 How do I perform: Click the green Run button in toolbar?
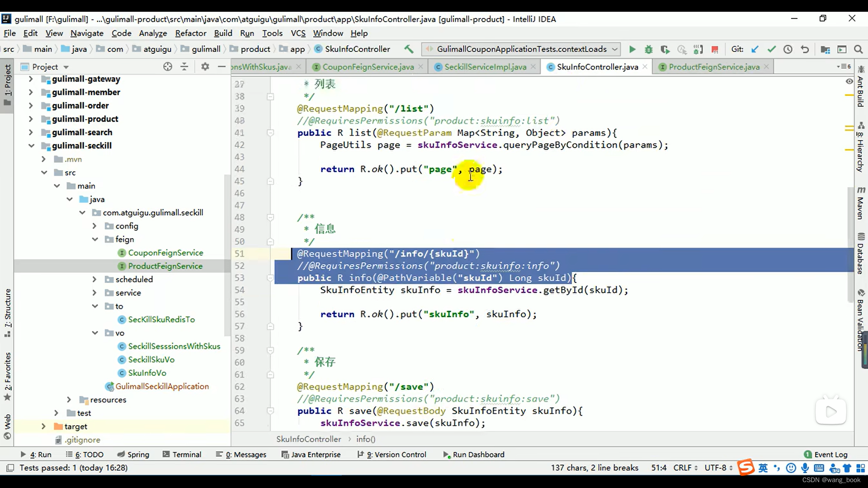pos(632,49)
